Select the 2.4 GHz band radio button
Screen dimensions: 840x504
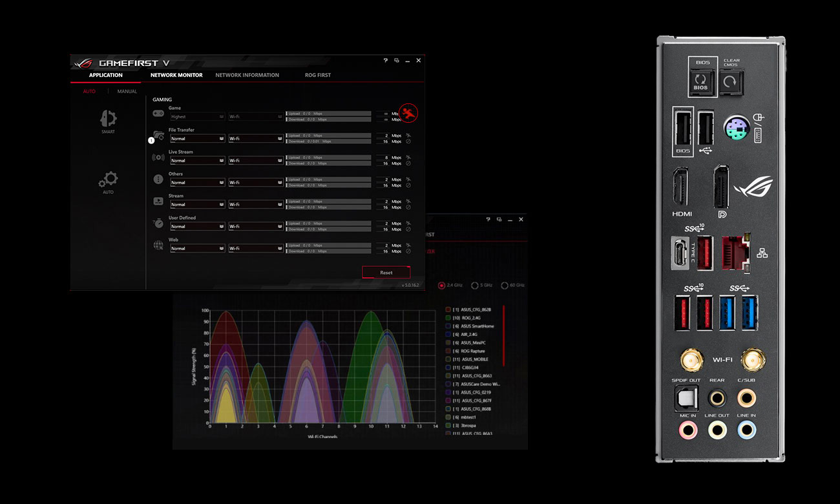[442, 285]
